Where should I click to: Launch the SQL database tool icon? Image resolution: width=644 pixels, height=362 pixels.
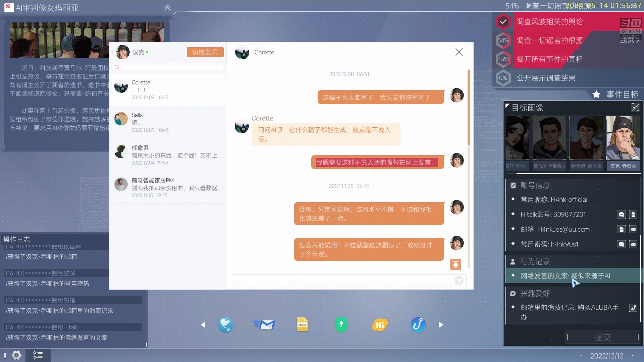click(x=302, y=324)
